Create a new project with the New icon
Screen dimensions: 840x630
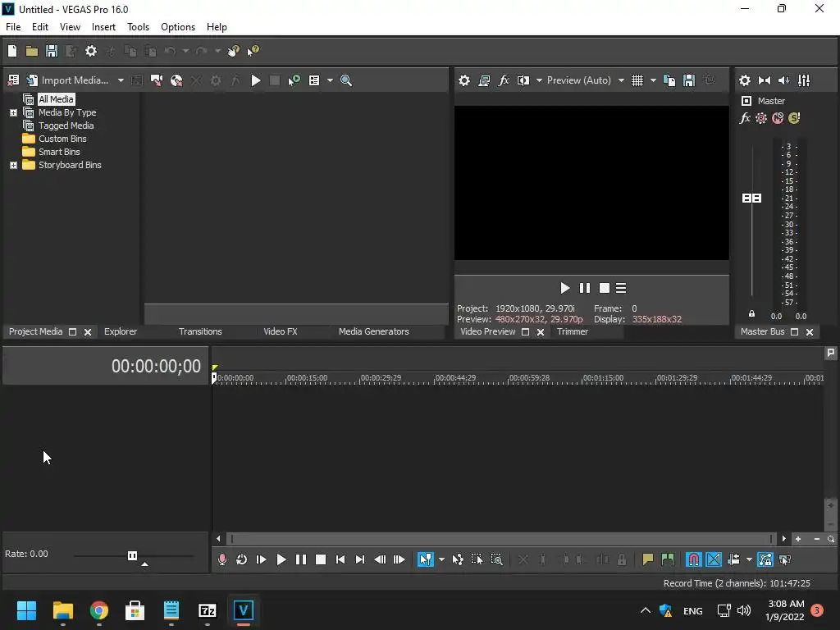click(12, 51)
